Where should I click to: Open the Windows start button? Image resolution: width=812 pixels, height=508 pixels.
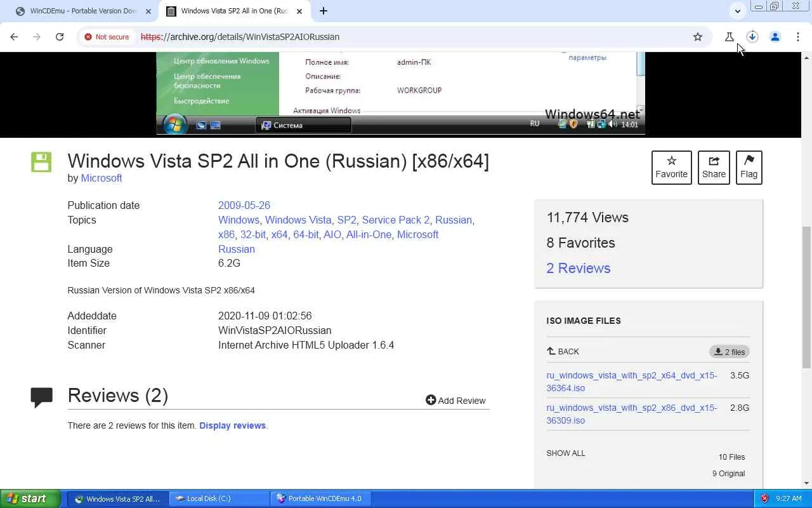click(30, 498)
